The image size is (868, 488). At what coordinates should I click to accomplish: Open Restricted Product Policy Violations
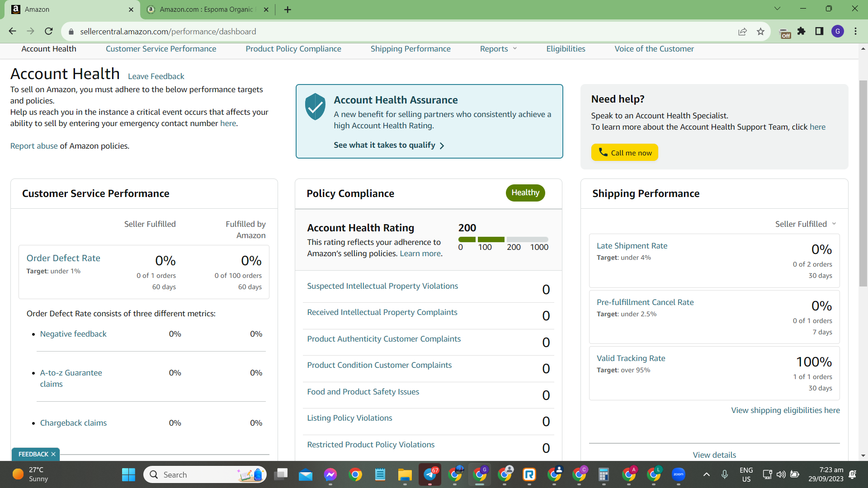click(371, 445)
